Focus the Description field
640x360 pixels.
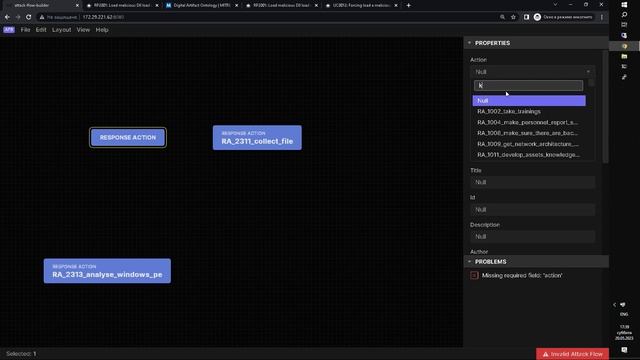click(532, 237)
